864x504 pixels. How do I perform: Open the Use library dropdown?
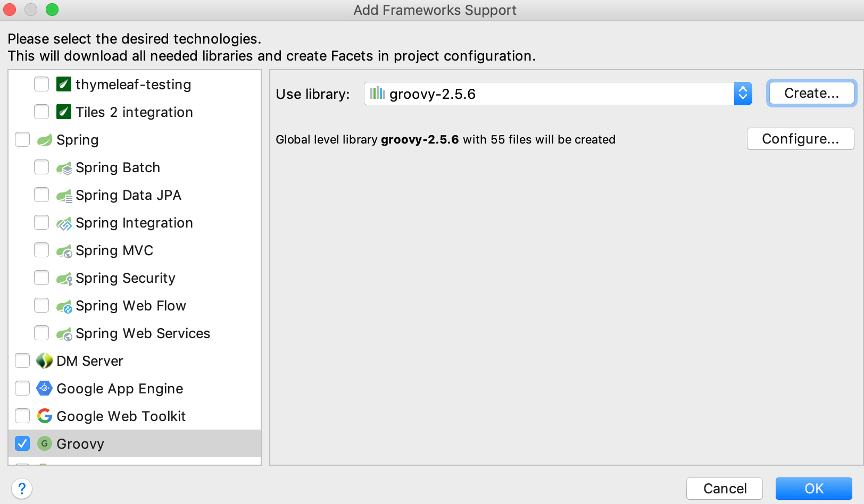click(x=557, y=94)
